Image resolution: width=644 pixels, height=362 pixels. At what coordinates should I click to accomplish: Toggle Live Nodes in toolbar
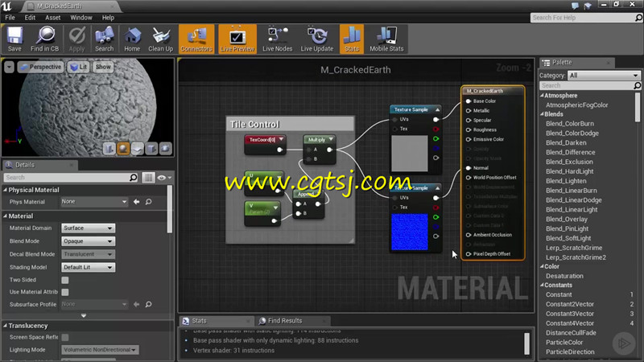pyautogui.click(x=277, y=39)
